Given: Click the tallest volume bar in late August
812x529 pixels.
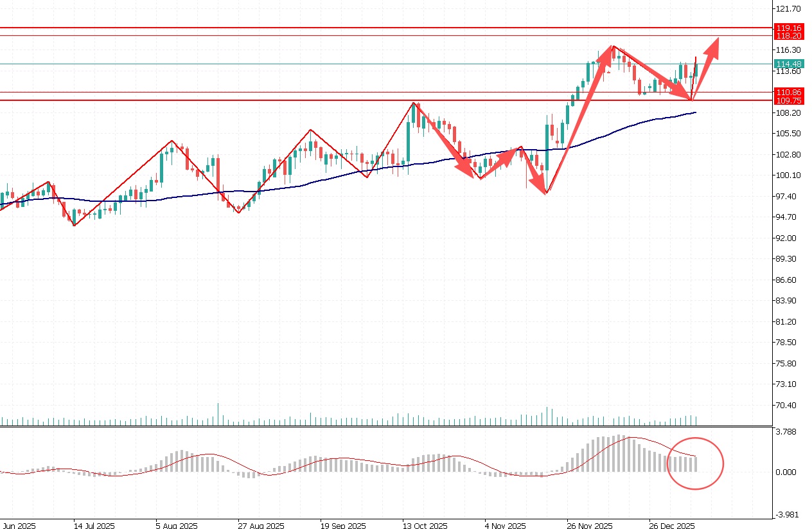Looking at the screenshot, I should click(218, 415).
